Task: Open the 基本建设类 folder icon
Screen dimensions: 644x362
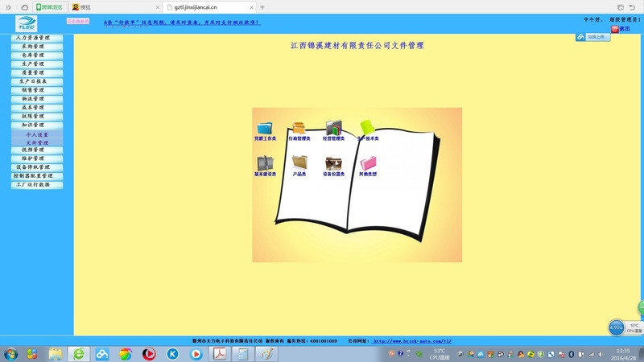Action: pyautogui.click(x=265, y=163)
